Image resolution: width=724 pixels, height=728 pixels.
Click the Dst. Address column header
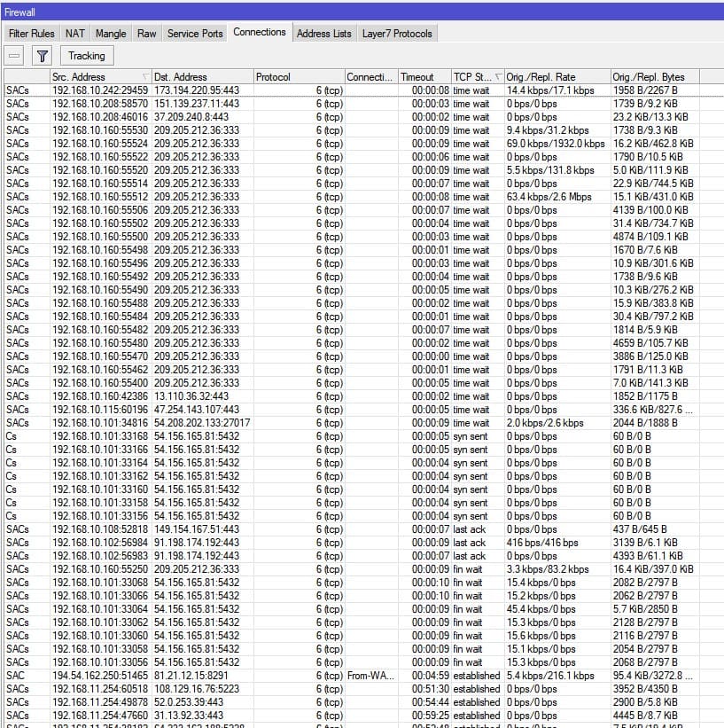click(203, 77)
